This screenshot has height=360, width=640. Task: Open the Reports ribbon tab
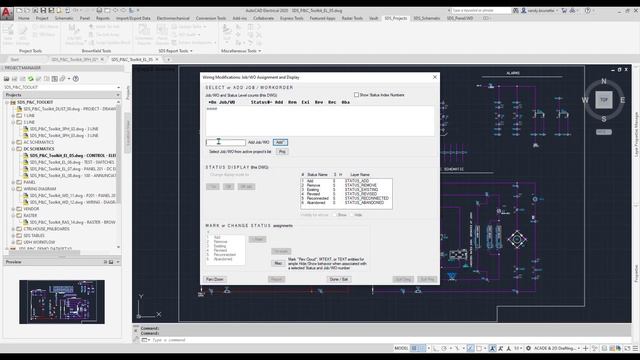pyautogui.click(x=103, y=18)
